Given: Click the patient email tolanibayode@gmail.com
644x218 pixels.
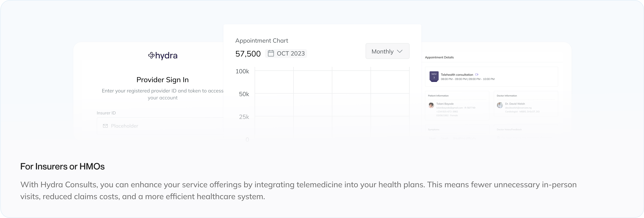Looking at the screenshot, I should tap(449, 108).
